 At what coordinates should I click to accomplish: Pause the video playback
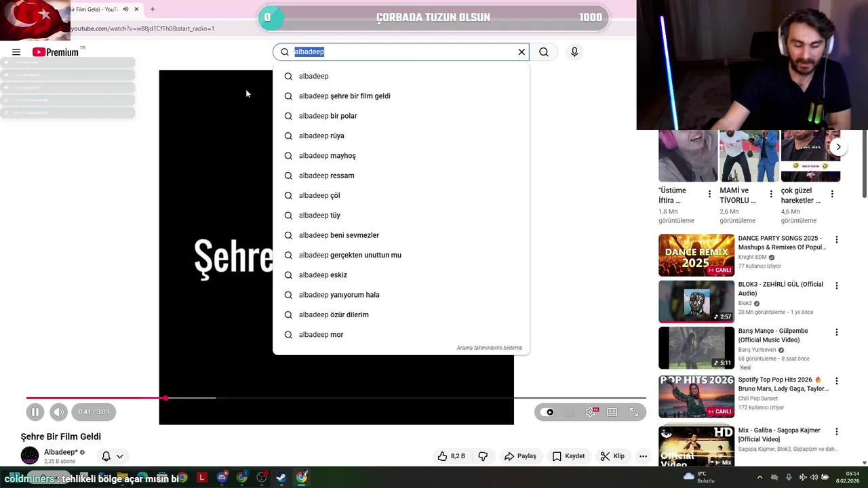tap(35, 411)
